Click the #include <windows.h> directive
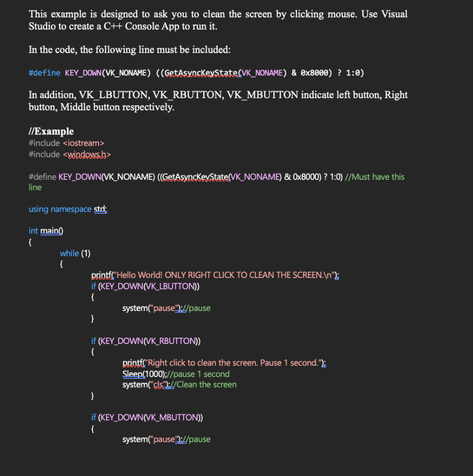Image resolution: width=473 pixels, height=476 pixels. [x=70, y=154]
